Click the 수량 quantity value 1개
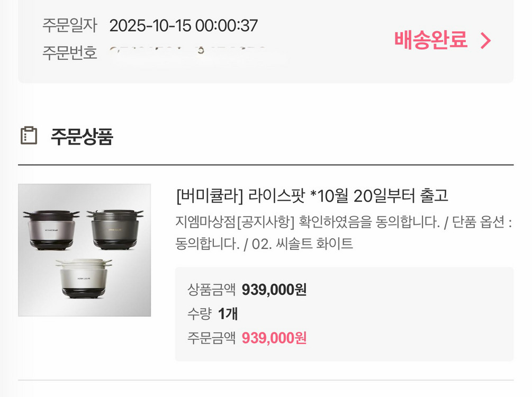532x397 pixels. pos(229,313)
